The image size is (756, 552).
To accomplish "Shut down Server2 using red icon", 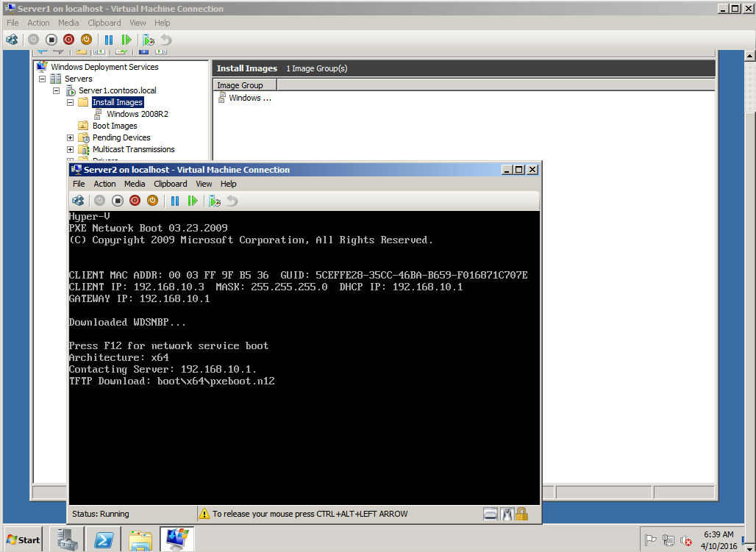I will 135,201.
